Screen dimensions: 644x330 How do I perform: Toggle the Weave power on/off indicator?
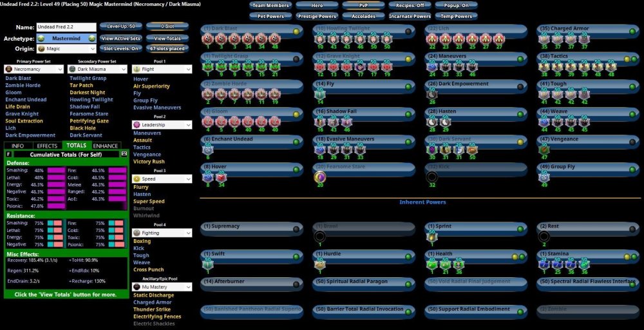click(x=632, y=113)
